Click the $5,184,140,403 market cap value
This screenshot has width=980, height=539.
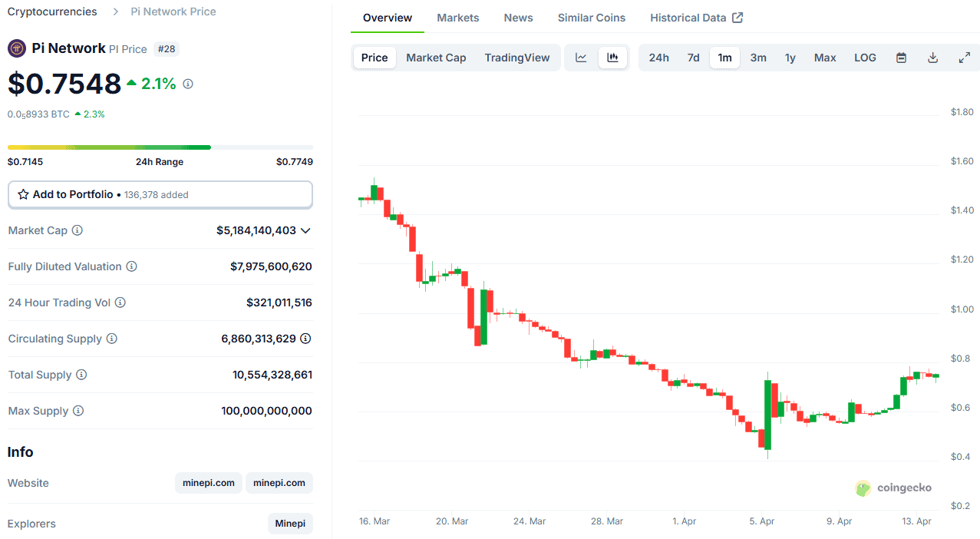coord(256,230)
